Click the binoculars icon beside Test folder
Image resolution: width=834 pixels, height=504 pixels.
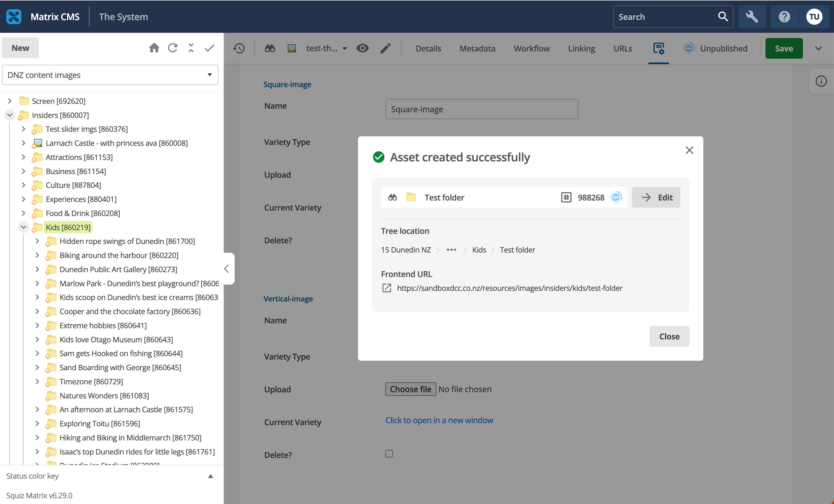click(392, 197)
